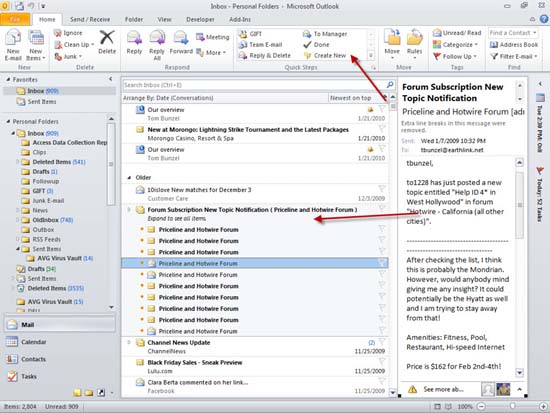The height and width of the screenshot is (413, 550).
Task: Switch to the Folder tab
Action: pos(134,19)
